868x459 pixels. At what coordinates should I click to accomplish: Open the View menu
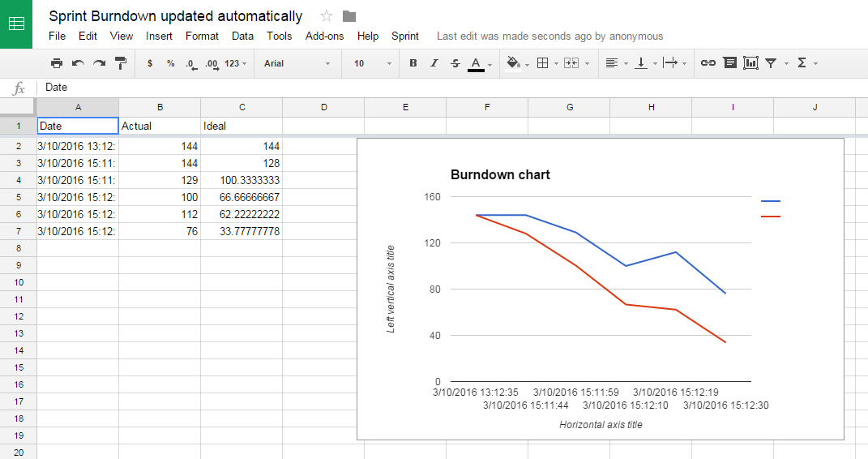coord(122,36)
